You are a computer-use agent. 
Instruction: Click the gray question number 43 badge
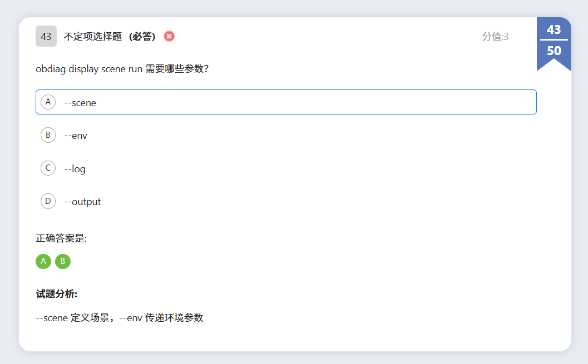point(46,37)
